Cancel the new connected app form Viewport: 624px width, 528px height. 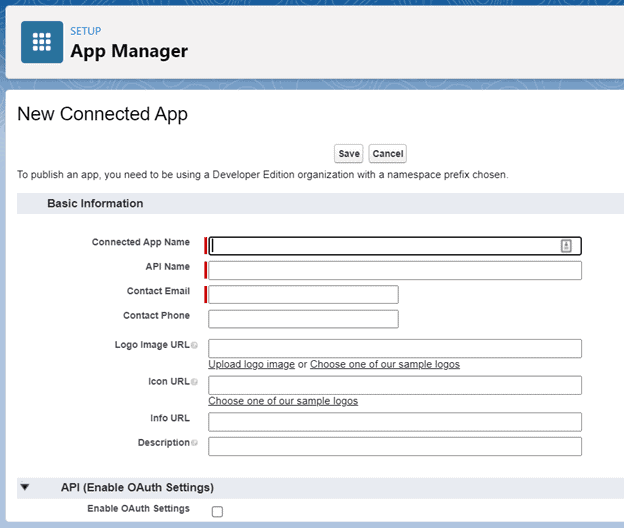pos(388,154)
